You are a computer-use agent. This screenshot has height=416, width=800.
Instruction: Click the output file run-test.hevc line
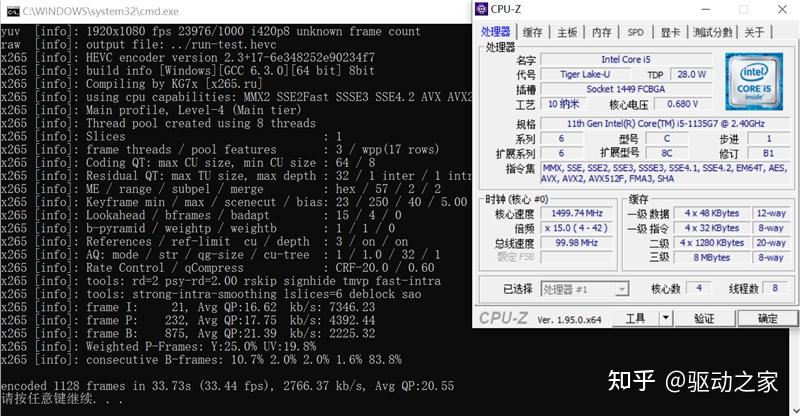pos(139,44)
